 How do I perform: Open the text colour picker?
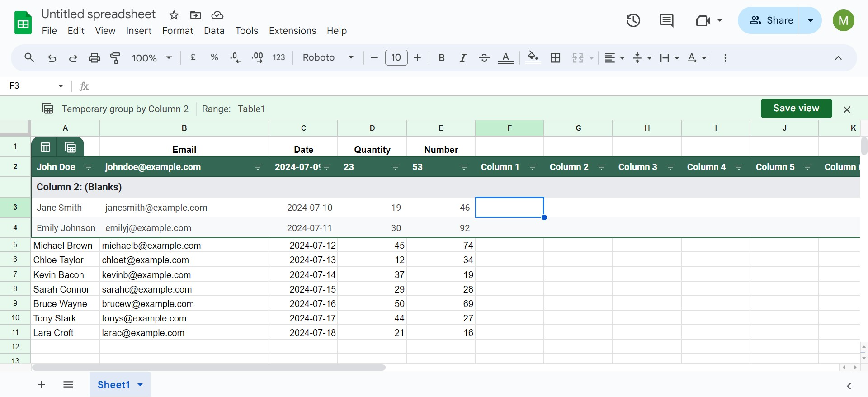[x=506, y=58]
